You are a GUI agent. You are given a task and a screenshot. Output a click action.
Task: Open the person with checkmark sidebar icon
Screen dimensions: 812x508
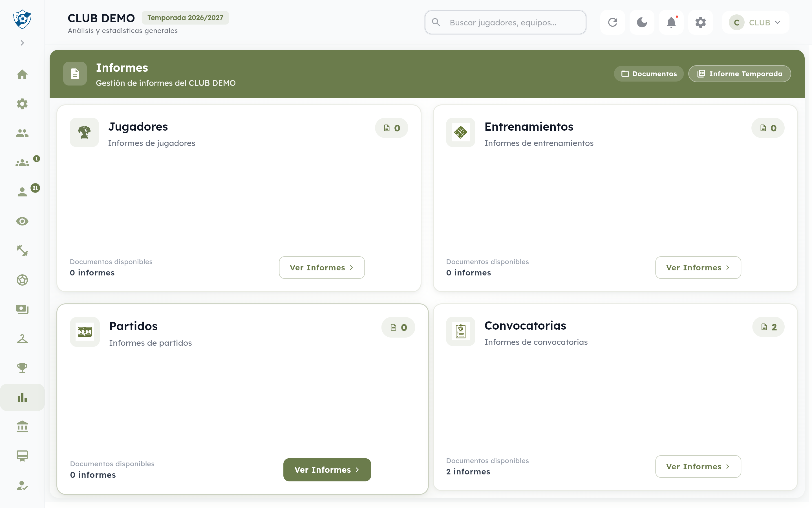22,485
